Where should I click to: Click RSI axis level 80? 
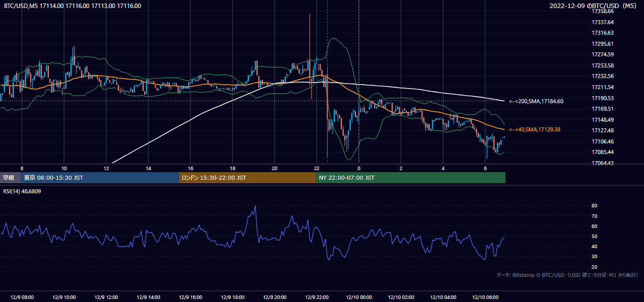click(595, 206)
